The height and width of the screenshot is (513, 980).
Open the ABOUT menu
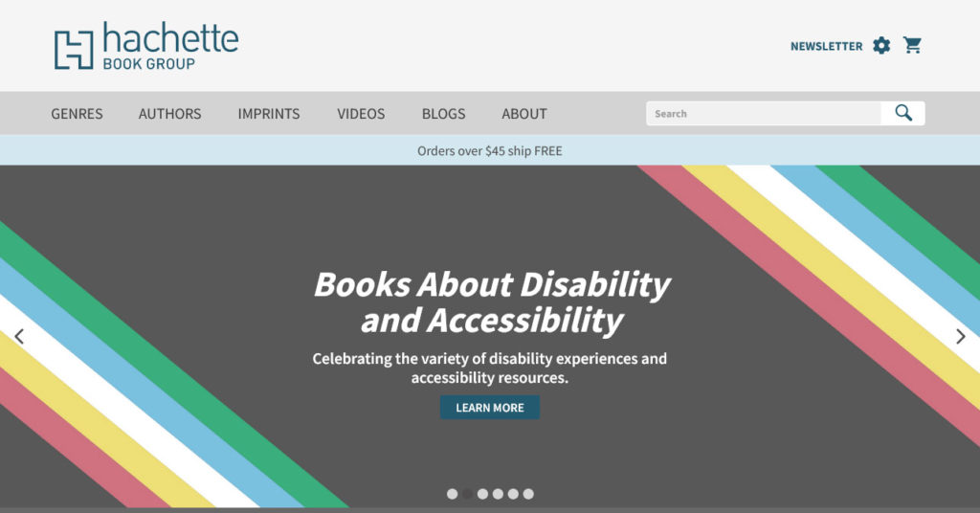coord(524,114)
